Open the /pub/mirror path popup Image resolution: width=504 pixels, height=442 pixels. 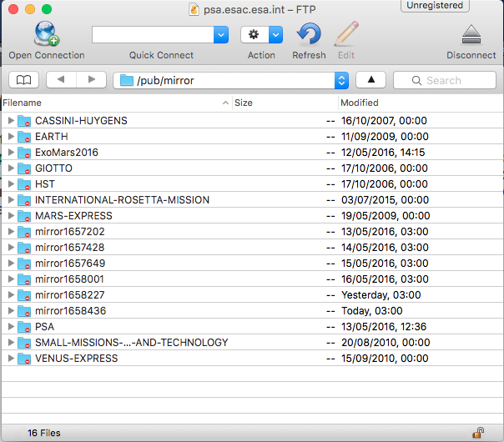pyautogui.click(x=341, y=80)
